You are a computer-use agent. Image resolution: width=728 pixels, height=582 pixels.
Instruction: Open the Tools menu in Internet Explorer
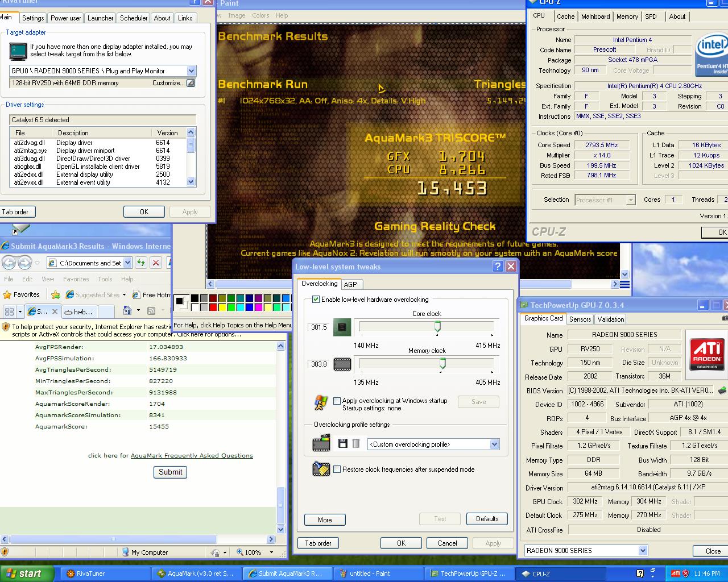105,279
